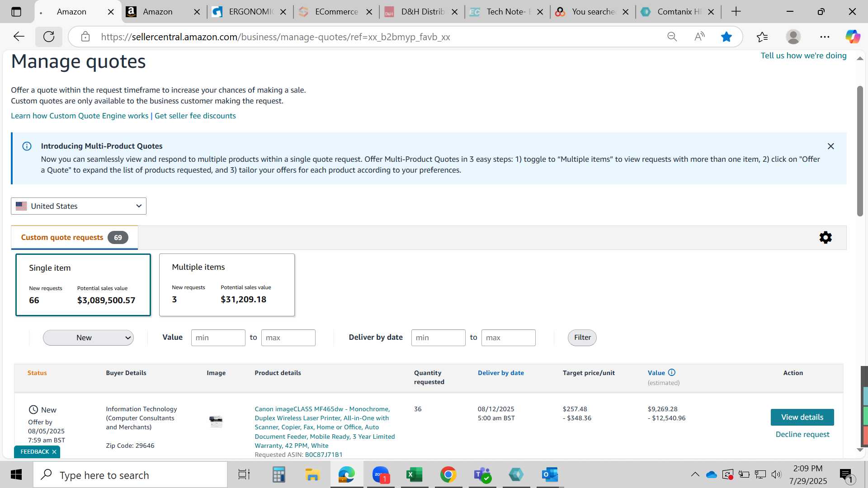Open the browser profile avatar
The width and height of the screenshot is (868, 488).
(793, 37)
